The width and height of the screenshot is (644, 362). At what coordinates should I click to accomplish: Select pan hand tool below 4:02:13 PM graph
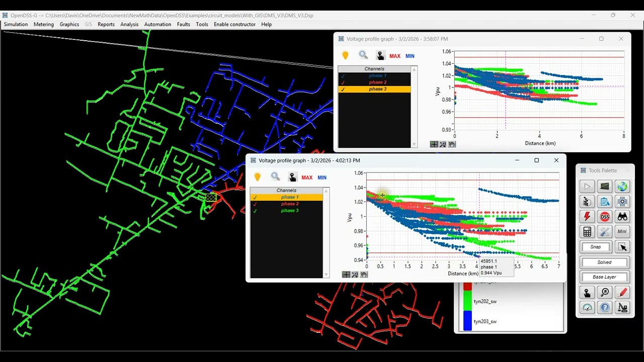[x=364, y=275]
